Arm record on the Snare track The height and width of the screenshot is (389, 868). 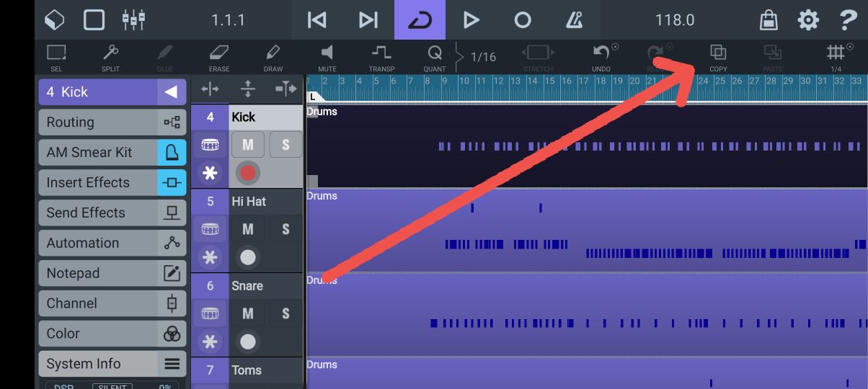[x=248, y=342]
